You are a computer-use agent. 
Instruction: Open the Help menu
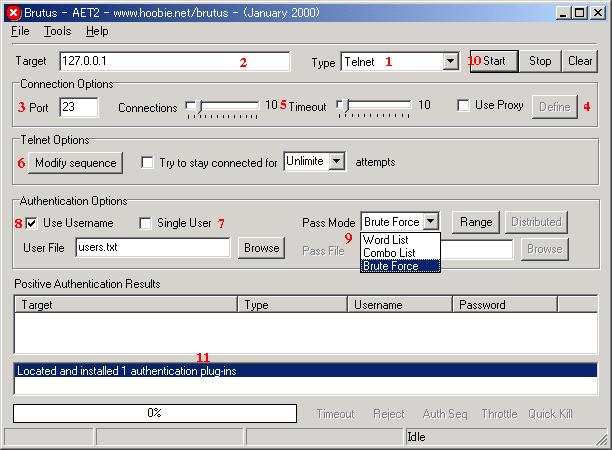pyautogui.click(x=97, y=31)
